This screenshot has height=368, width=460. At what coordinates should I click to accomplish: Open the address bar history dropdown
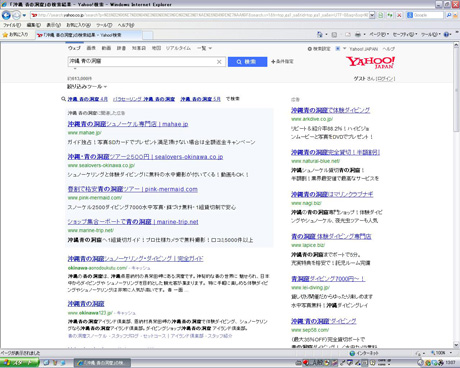pos(372,15)
